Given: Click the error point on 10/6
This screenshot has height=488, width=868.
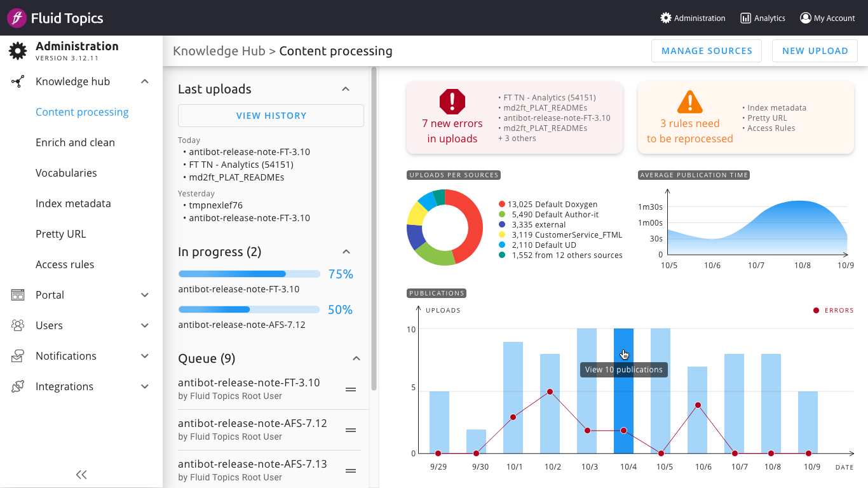Looking at the screenshot, I should click(698, 405).
